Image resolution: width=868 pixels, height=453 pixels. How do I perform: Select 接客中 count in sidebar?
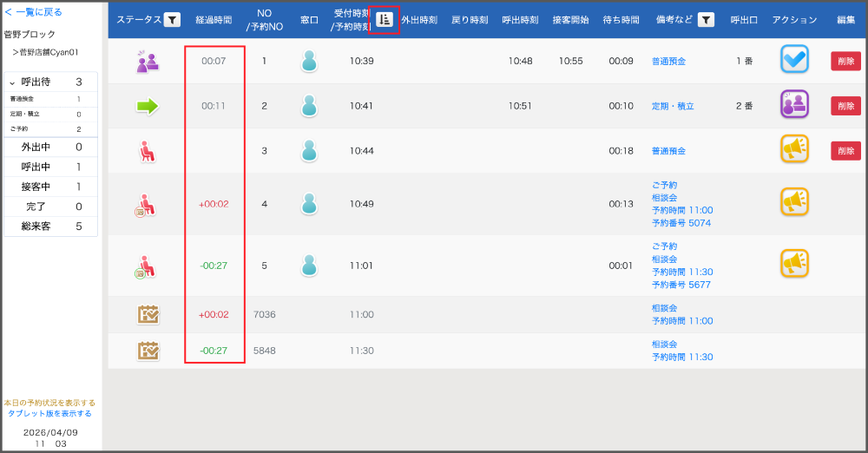click(51, 187)
